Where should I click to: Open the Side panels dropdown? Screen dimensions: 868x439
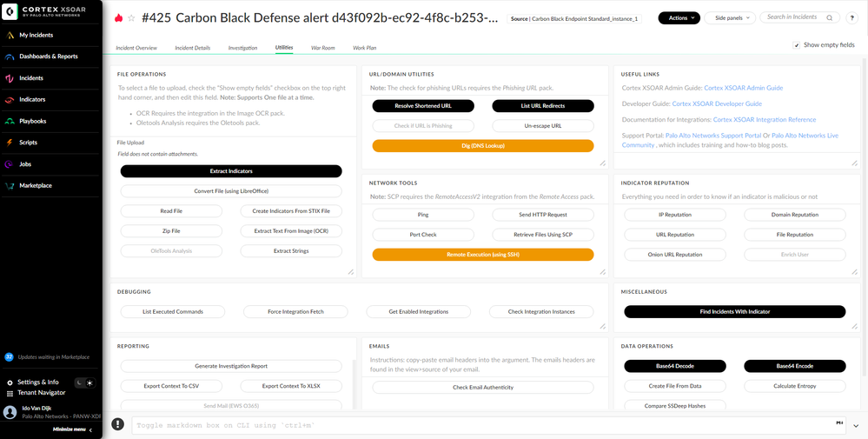729,18
